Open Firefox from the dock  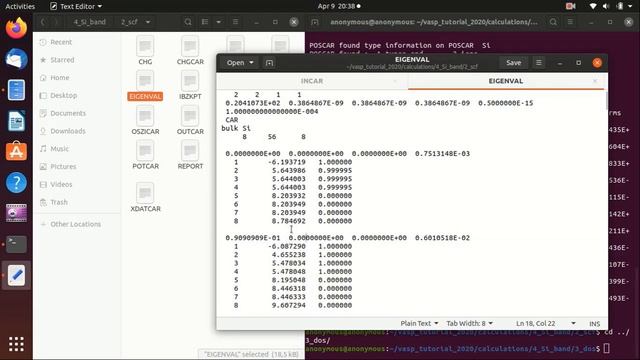[16, 28]
